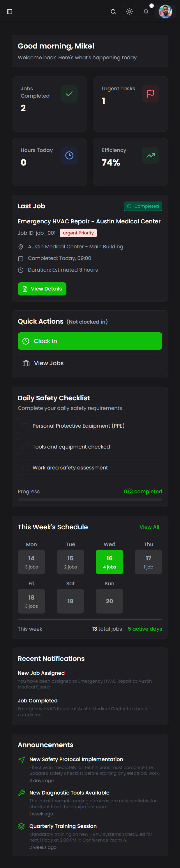
Task: Open View All weekly schedule
Action: tap(149, 527)
